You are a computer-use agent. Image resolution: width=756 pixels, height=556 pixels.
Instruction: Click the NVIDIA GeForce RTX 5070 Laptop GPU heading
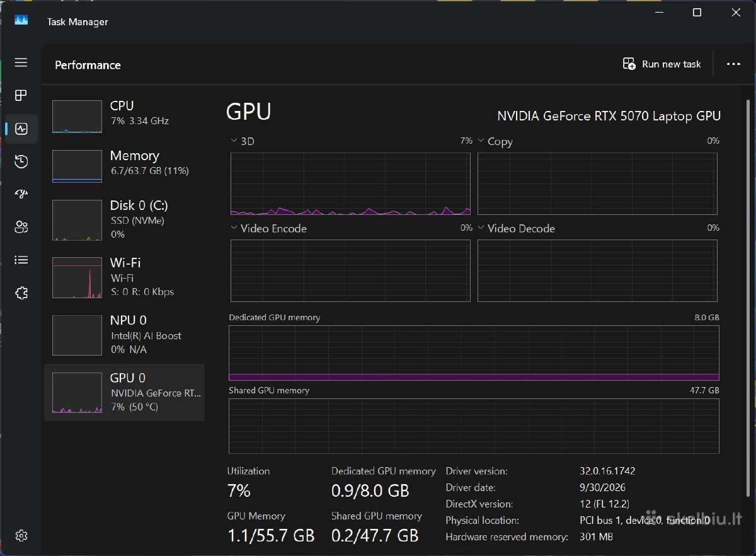click(609, 116)
